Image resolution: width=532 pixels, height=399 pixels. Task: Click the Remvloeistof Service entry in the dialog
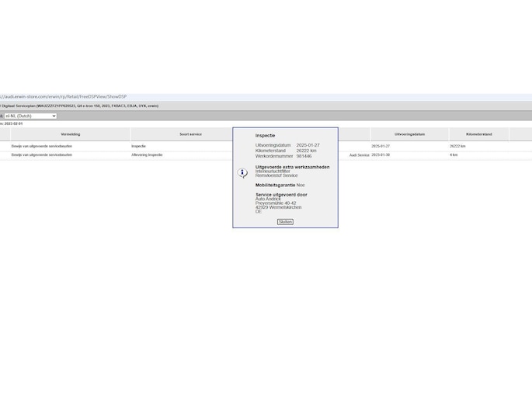(x=276, y=175)
